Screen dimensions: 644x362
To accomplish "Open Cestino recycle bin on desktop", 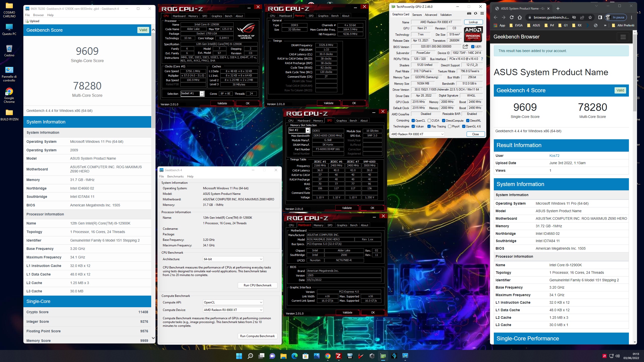I will coord(9,51).
